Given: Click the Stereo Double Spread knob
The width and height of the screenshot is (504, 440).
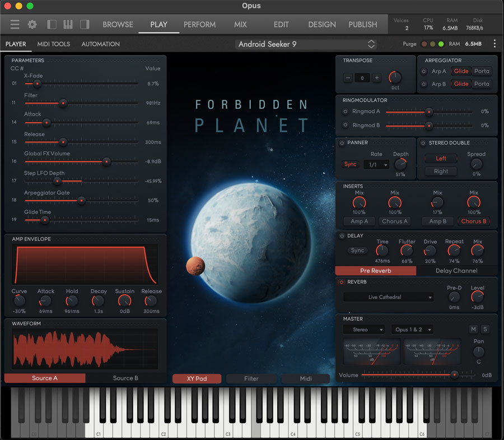Looking at the screenshot, I should coord(477,164).
